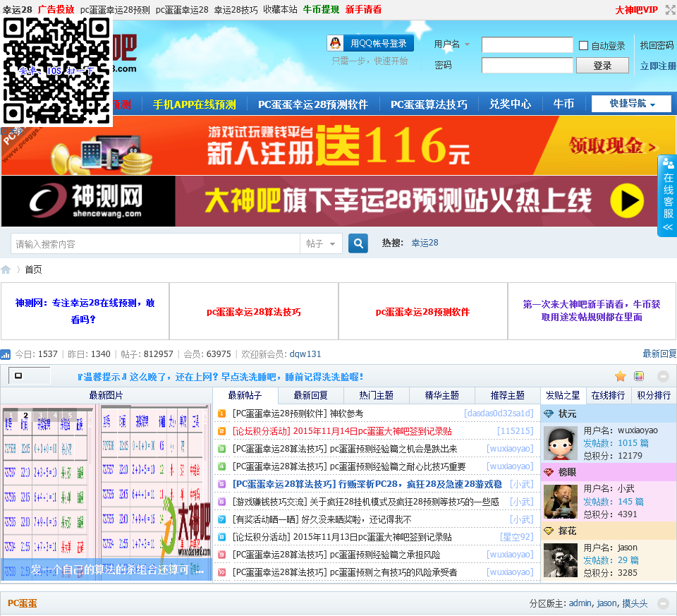This screenshot has width=677, height=616.
Task: Enable the 自动登录 checkbox
Action: click(583, 45)
